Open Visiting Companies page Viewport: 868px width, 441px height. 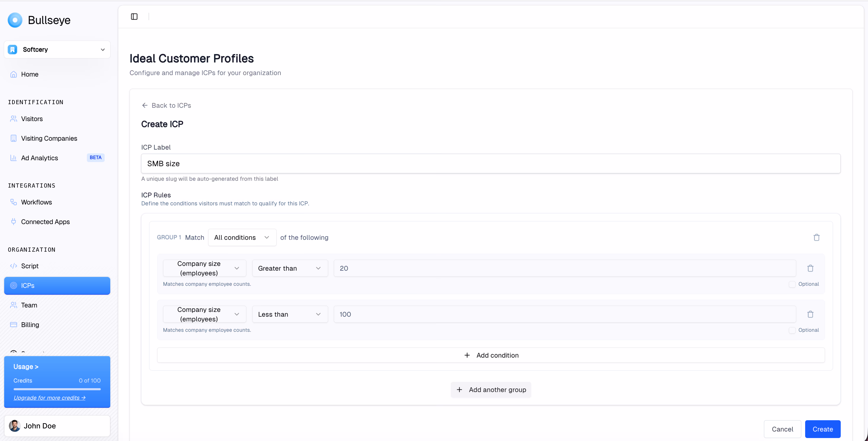(57, 138)
